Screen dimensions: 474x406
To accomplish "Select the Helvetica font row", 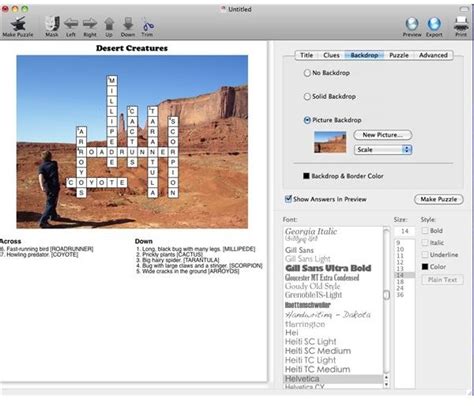I will 333,379.
